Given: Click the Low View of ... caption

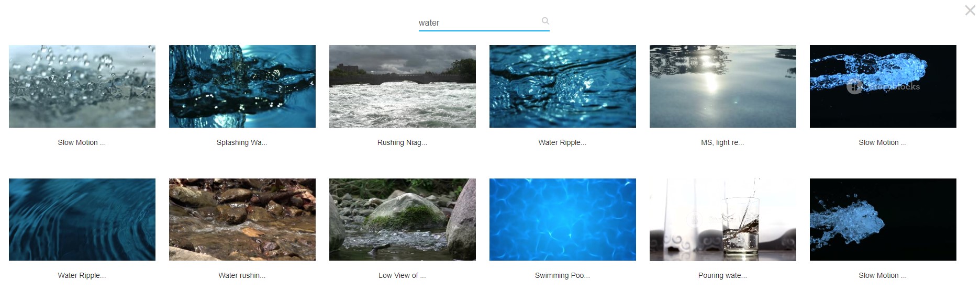Looking at the screenshot, I should tap(402, 275).
